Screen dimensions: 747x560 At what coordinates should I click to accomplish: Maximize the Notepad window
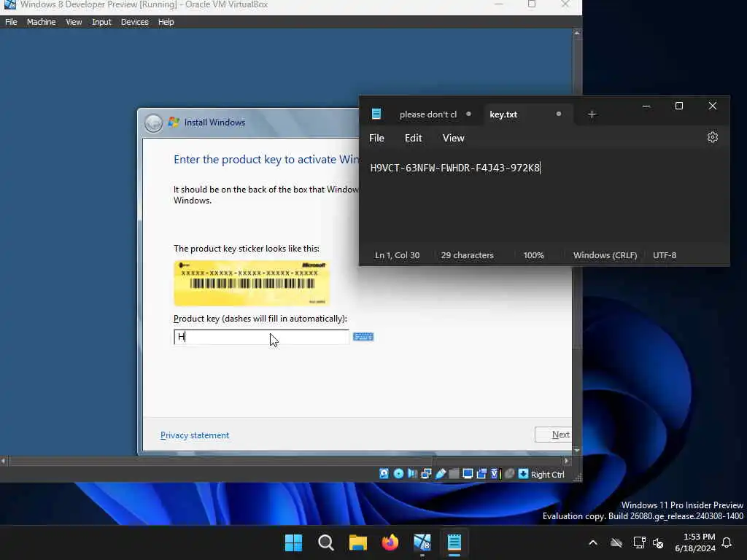679,106
